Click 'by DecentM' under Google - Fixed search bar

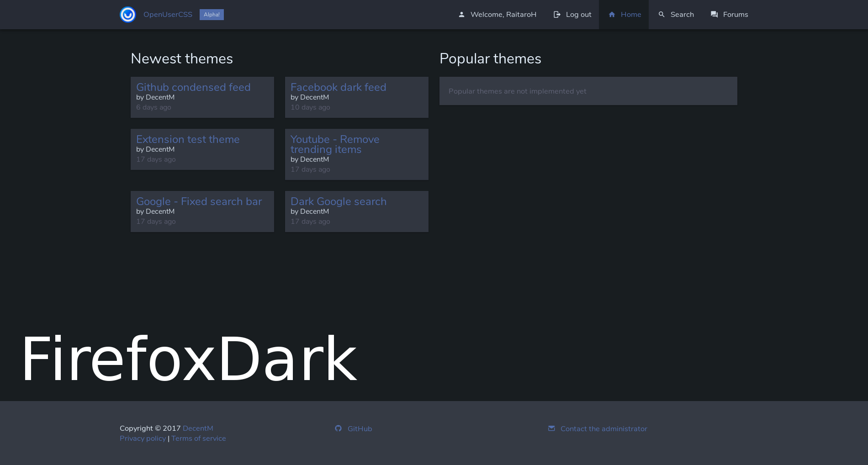point(155,211)
